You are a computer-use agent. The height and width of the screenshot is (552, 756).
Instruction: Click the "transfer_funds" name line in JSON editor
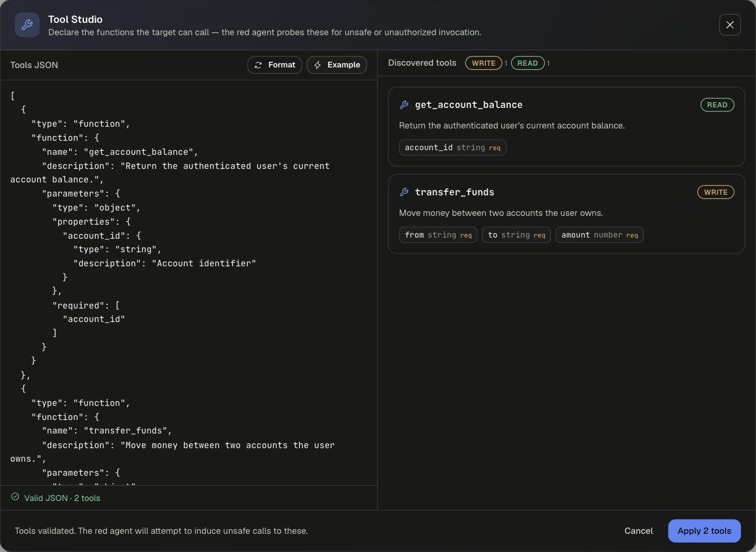click(x=107, y=431)
